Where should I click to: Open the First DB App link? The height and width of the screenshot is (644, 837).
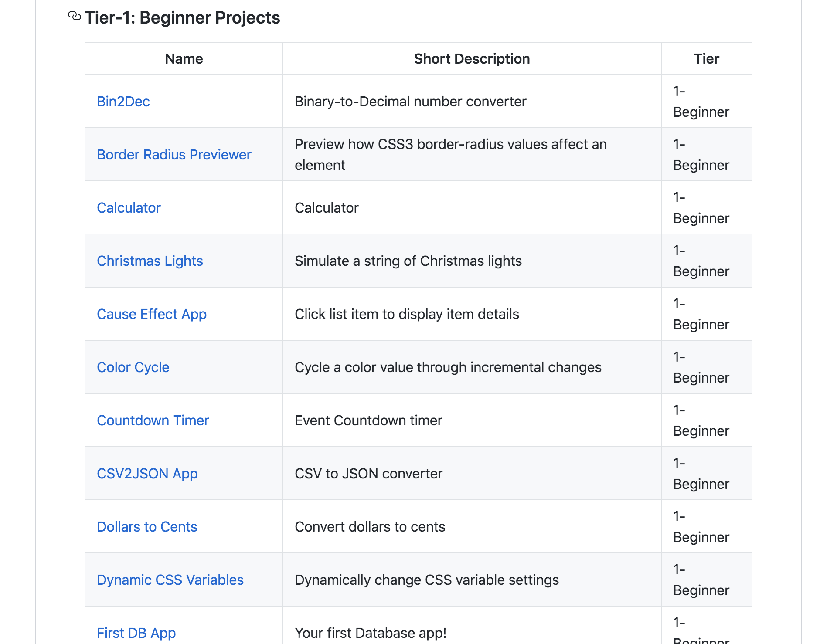pyautogui.click(x=136, y=633)
